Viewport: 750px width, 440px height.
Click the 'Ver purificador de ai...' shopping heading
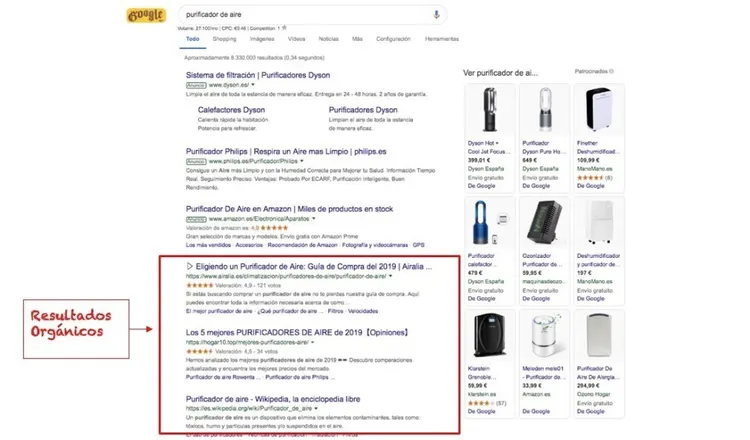[500, 73]
